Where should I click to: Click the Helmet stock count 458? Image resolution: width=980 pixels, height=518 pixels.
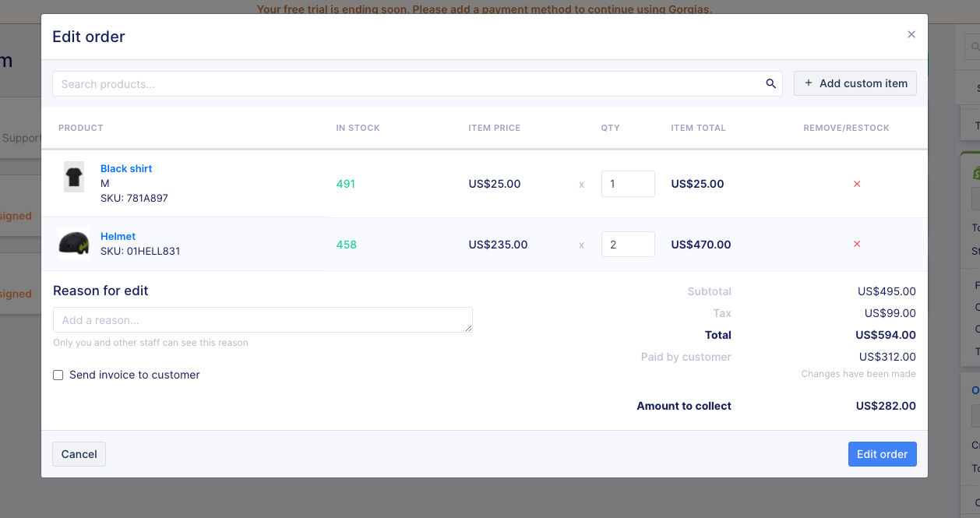point(346,245)
